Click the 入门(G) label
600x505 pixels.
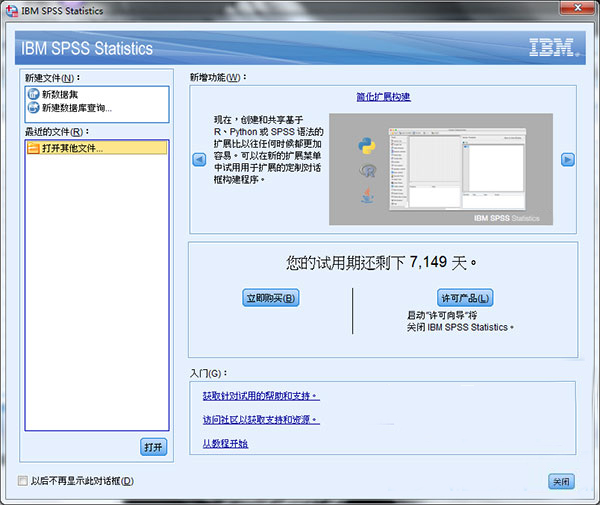tap(209, 373)
